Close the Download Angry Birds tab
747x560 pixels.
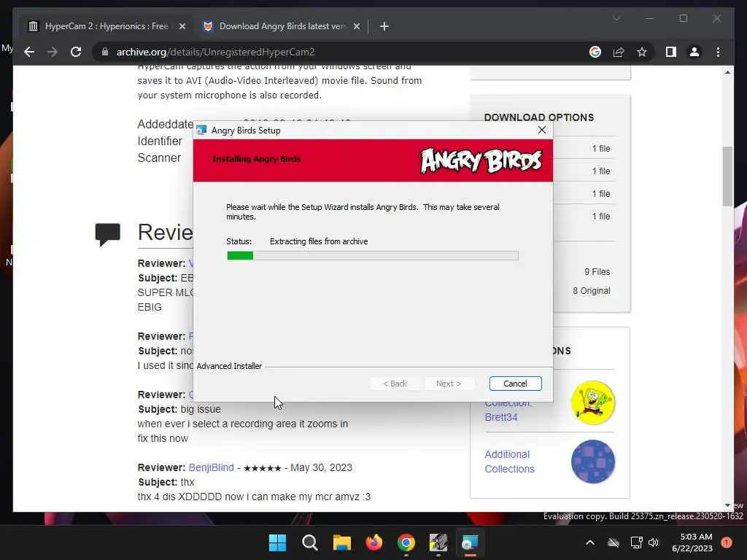click(356, 26)
